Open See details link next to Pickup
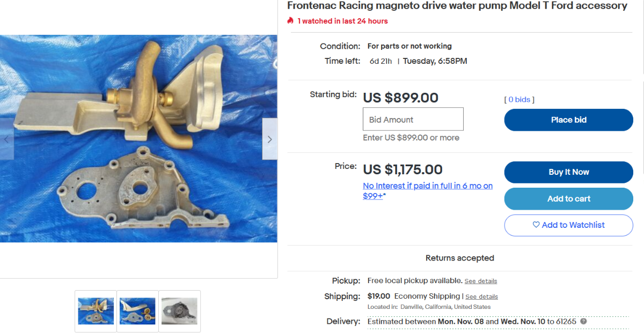This screenshot has height=333, width=644. tap(481, 281)
